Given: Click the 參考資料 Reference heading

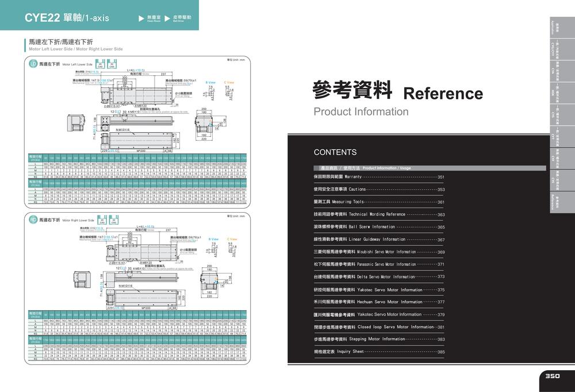Looking at the screenshot, I should tap(397, 91).
